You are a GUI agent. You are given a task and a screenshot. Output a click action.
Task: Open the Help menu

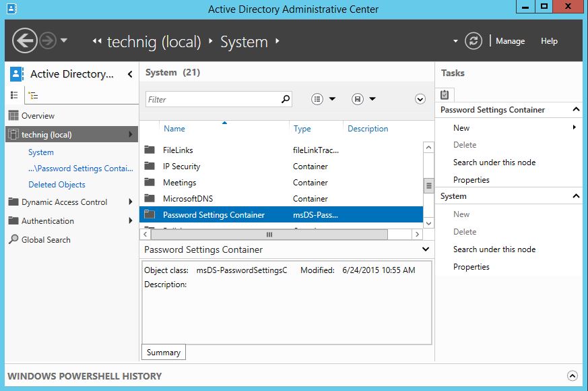549,41
